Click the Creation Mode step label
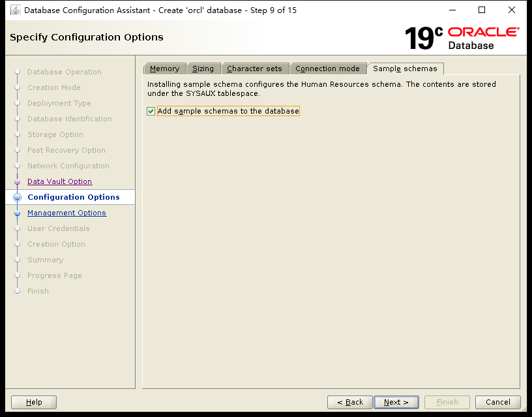Image resolution: width=532 pixels, height=417 pixels. [x=54, y=87]
